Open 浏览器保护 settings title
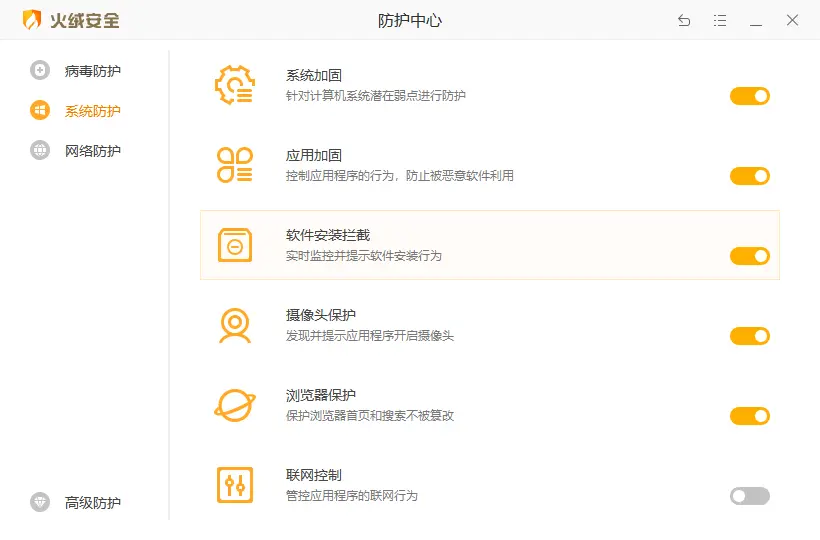The height and width of the screenshot is (540, 820). coord(321,395)
